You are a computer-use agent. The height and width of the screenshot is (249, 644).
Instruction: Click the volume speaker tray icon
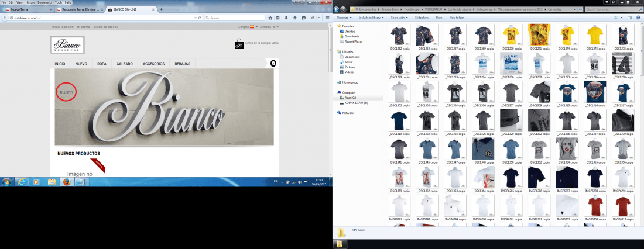[299, 182]
